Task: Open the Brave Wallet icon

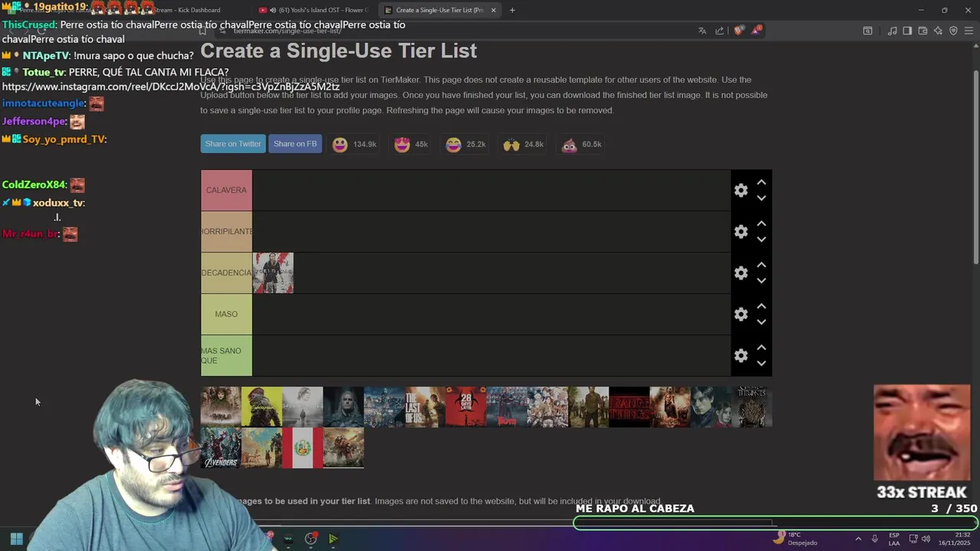Action: point(923,31)
